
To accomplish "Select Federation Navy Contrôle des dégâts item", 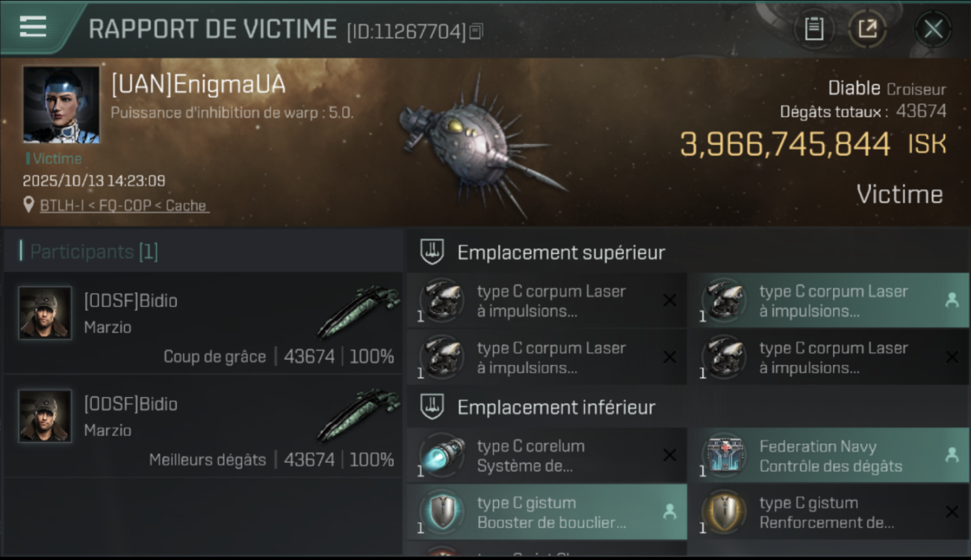I will (x=829, y=456).
